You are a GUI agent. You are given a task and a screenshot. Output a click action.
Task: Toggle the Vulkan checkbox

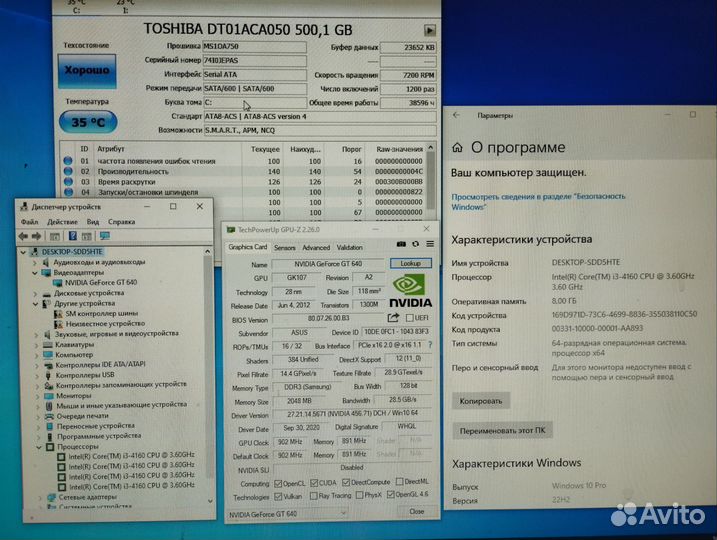click(278, 496)
